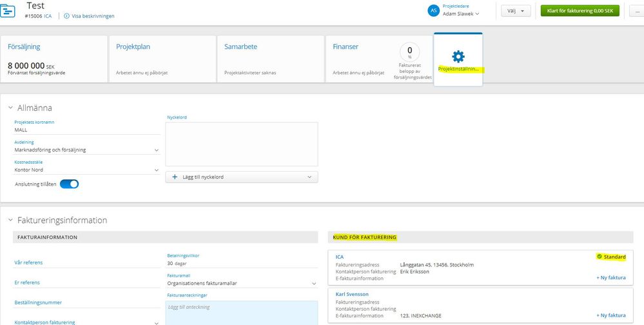Click the Fakturaanteckningar note field
Viewport: 644px width, 325px height.
click(x=242, y=313)
